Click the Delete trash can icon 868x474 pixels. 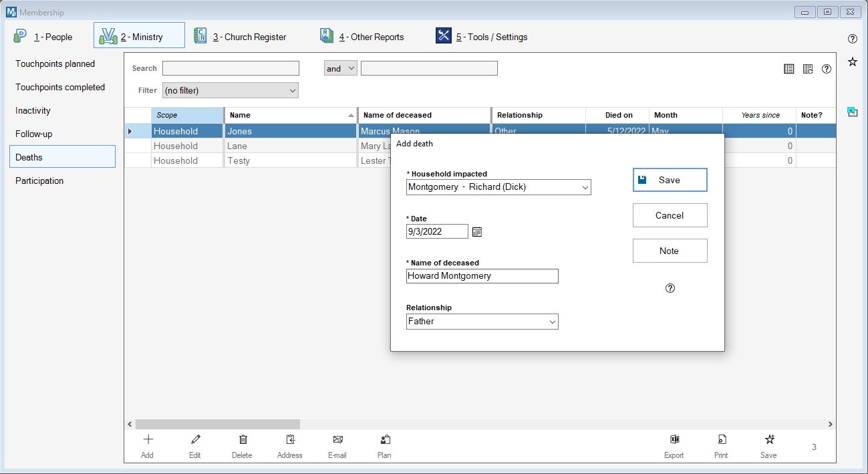tap(243, 440)
